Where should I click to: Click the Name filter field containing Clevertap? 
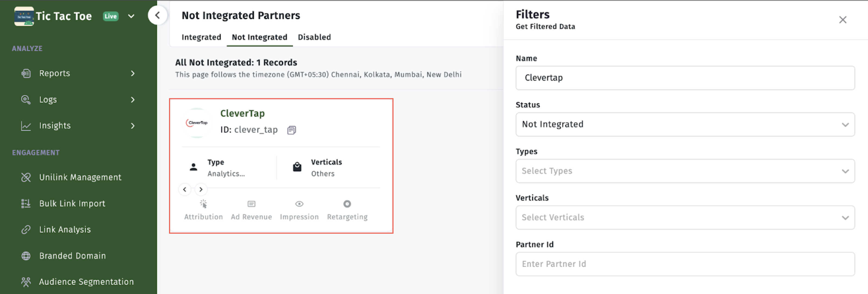[685, 78]
